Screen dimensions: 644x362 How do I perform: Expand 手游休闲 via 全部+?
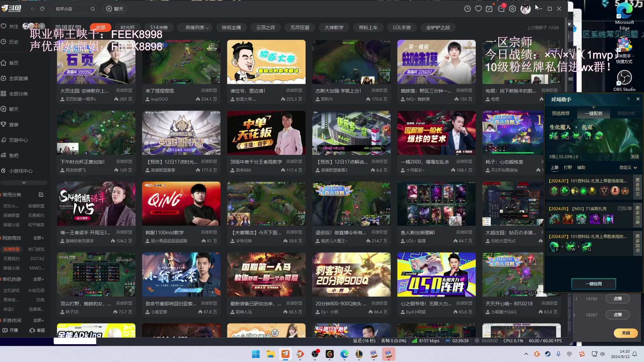(x=39, y=320)
